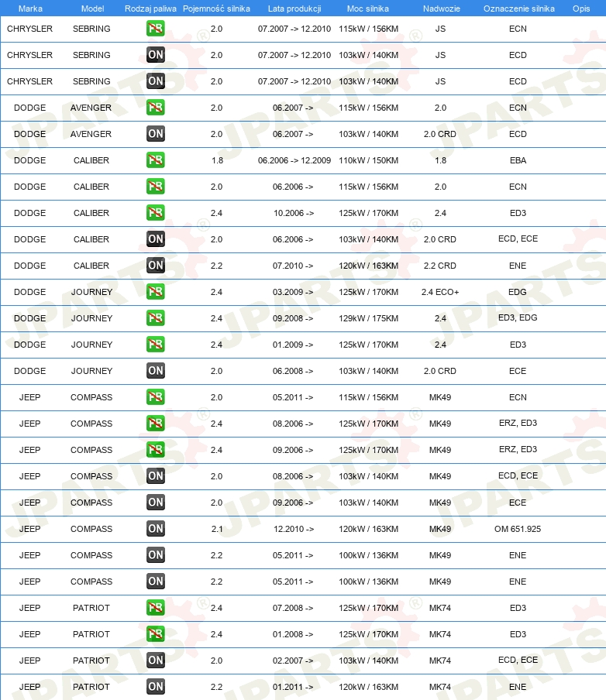The height and width of the screenshot is (700, 606).
Task: Click the Oznaczenie silnika column header
Action: coord(519,9)
